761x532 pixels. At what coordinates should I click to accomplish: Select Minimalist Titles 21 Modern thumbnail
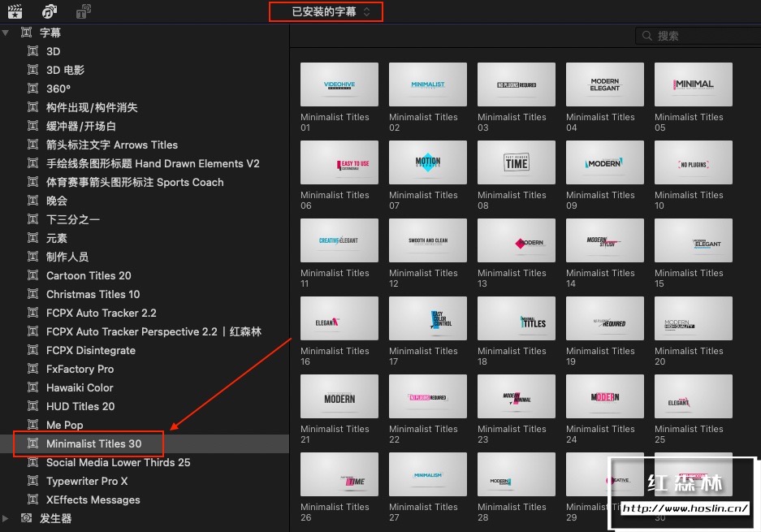tap(339, 396)
